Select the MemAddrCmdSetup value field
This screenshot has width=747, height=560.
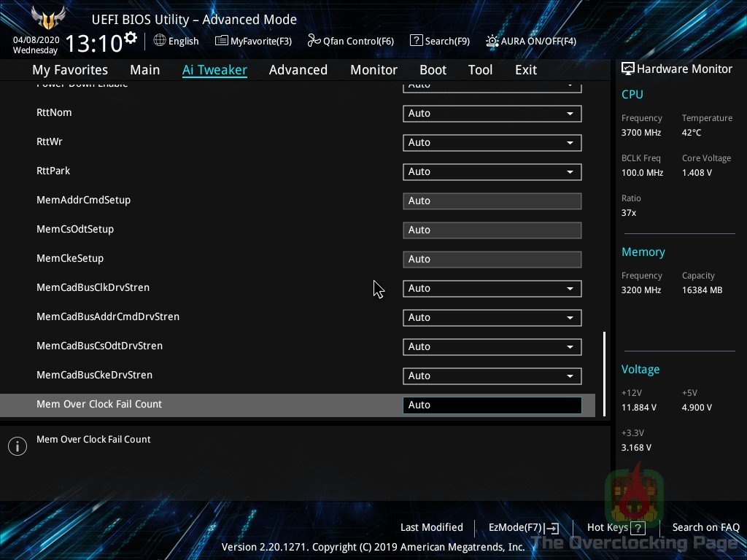click(492, 201)
